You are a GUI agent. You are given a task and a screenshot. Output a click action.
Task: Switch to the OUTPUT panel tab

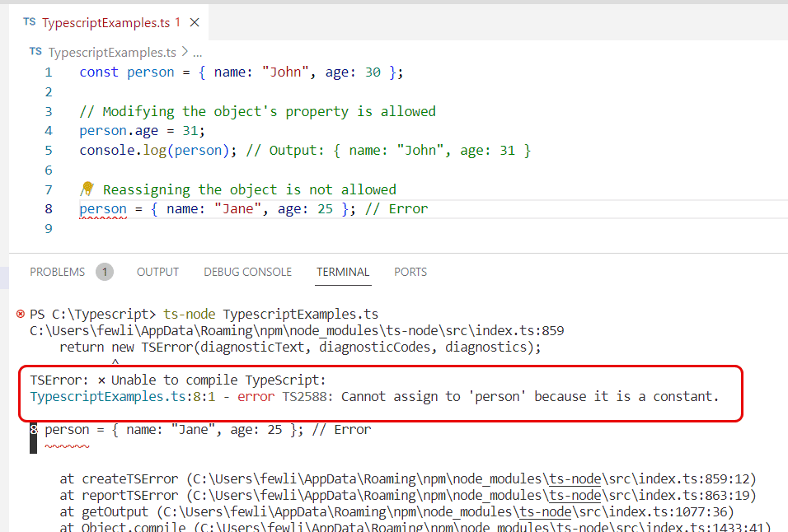click(x=157, y=272)
